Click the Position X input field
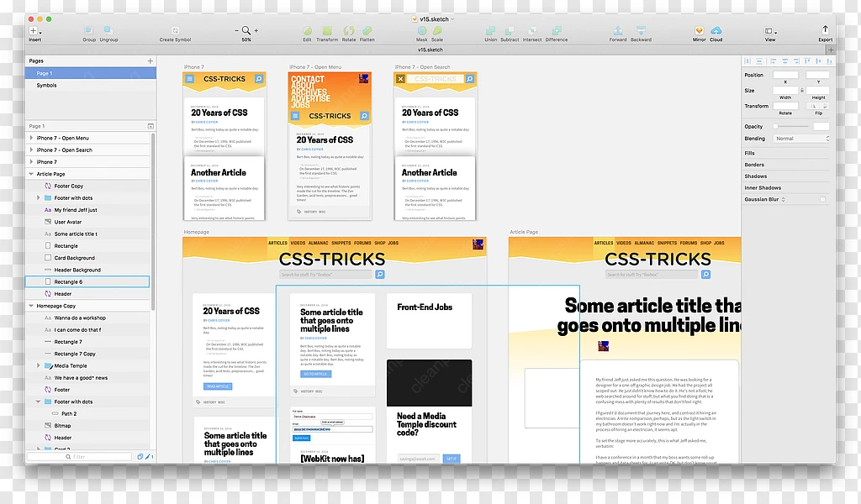Viewport: 861px width, 504px height. click(x=785, y=75)
